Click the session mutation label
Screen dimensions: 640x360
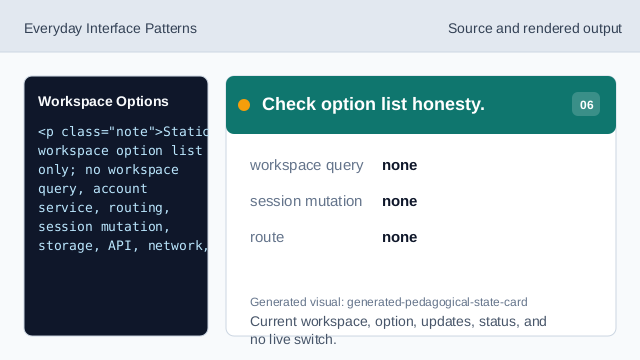pos(306,201)
